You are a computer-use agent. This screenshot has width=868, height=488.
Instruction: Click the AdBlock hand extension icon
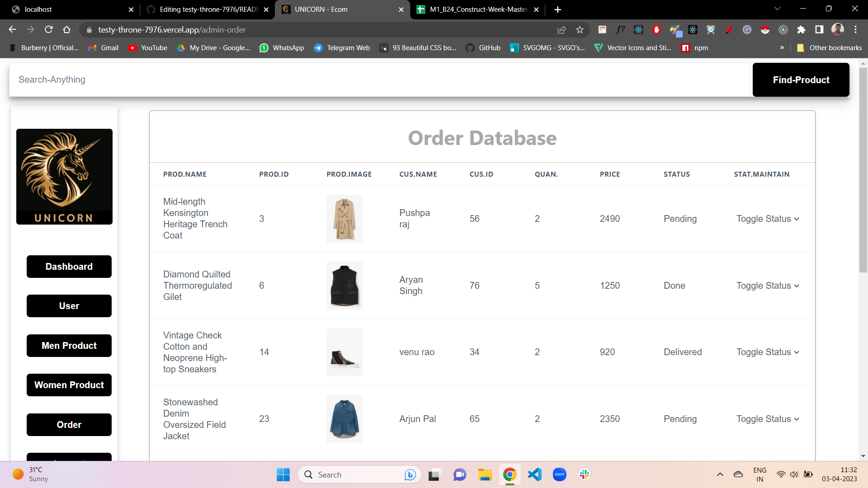point(656,30)
